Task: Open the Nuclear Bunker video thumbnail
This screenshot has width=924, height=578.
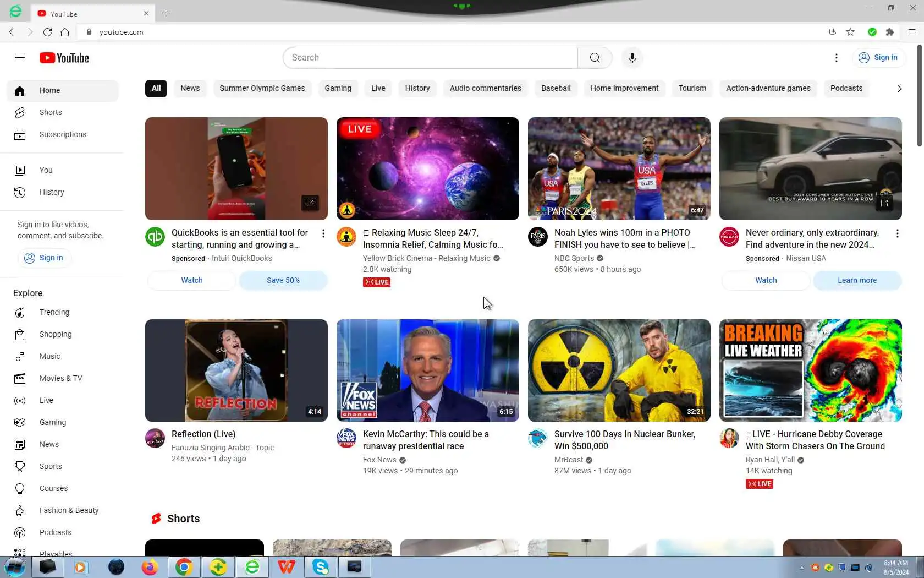Action: [619, 370]
